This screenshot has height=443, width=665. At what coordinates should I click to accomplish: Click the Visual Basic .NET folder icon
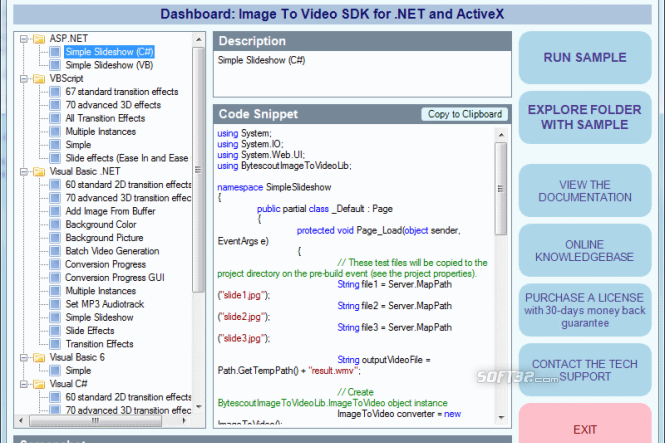(39, 172)
